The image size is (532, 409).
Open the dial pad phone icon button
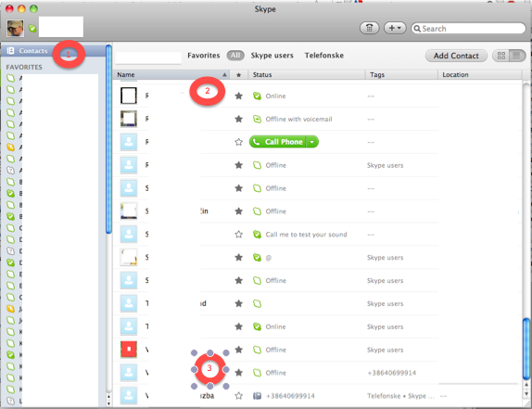coord(369,28)
